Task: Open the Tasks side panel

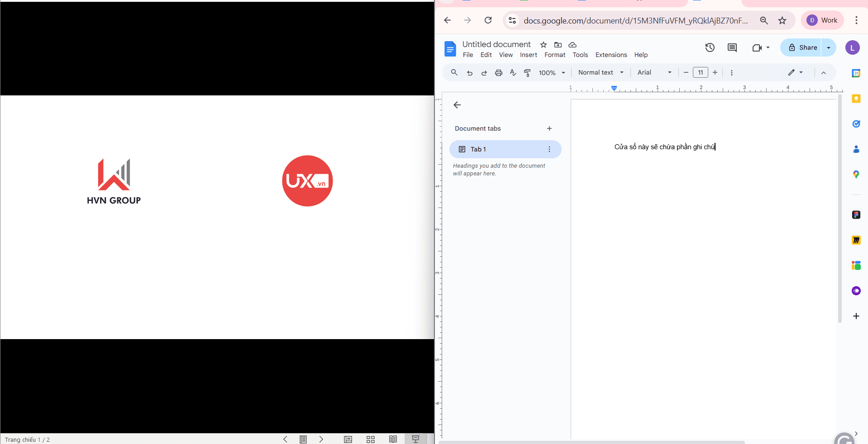Action: click(x=856, y=124)
